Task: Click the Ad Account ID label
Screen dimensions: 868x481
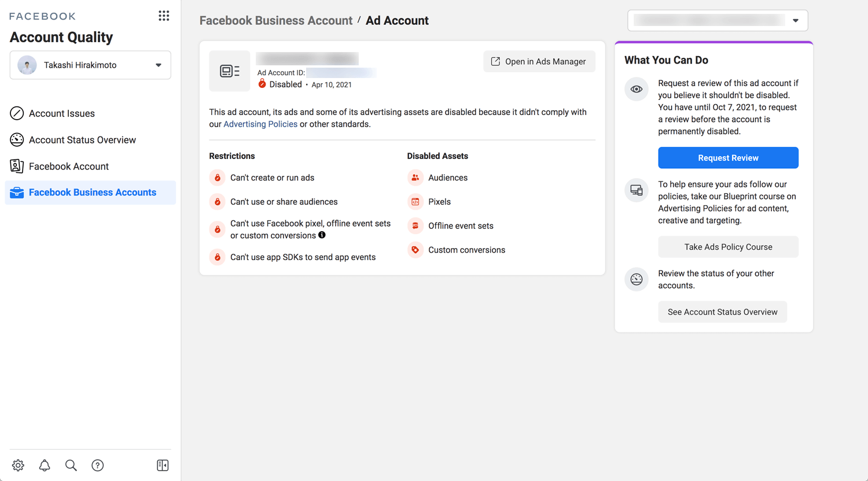Action: click(x=281, y=73)
